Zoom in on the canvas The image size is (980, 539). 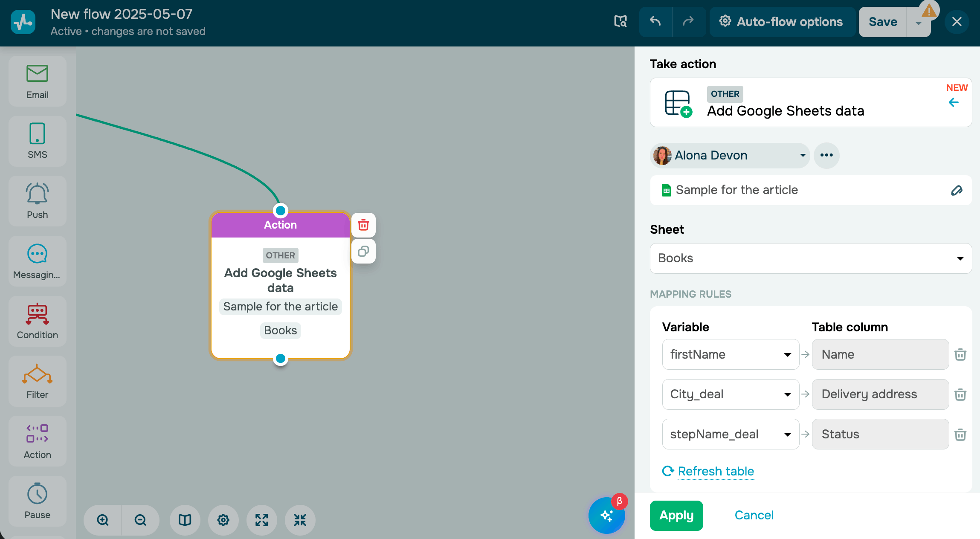click(x=103, y=520)
